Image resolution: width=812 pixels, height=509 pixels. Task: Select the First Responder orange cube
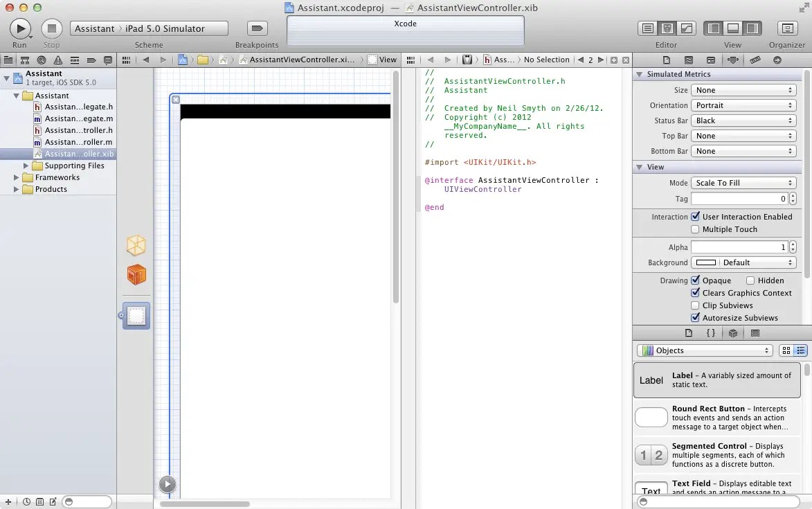(136, 275)
